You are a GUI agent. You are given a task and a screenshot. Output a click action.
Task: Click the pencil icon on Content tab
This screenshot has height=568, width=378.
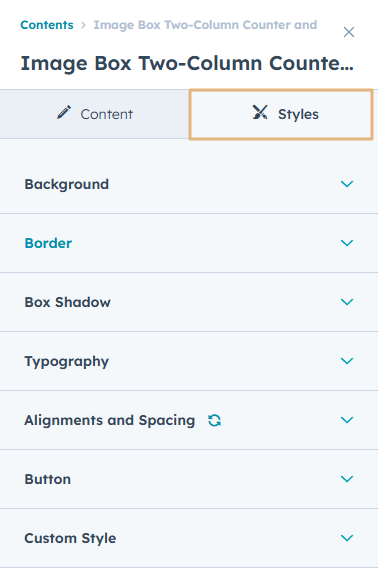tap(64, 112)
